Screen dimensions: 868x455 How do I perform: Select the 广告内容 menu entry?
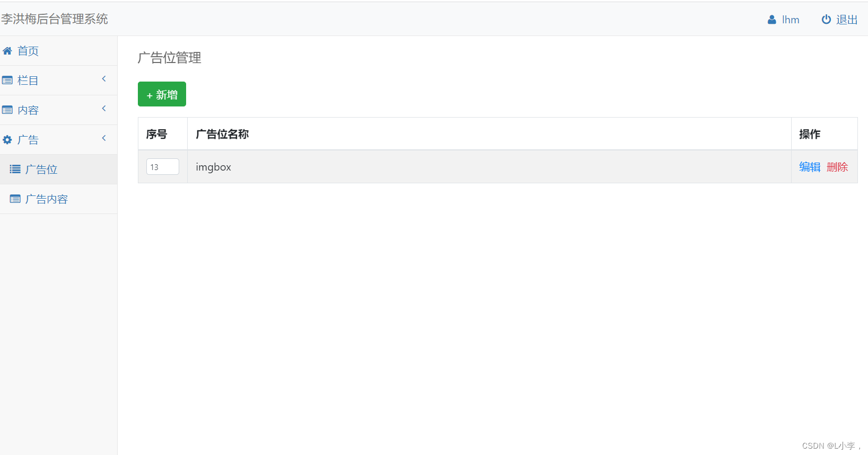tap(48, 199)
